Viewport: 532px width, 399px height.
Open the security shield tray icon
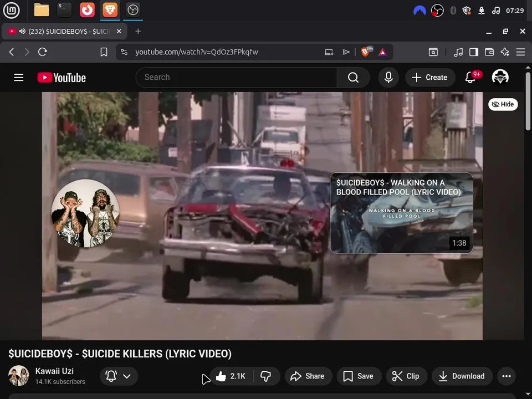[467, 11]
